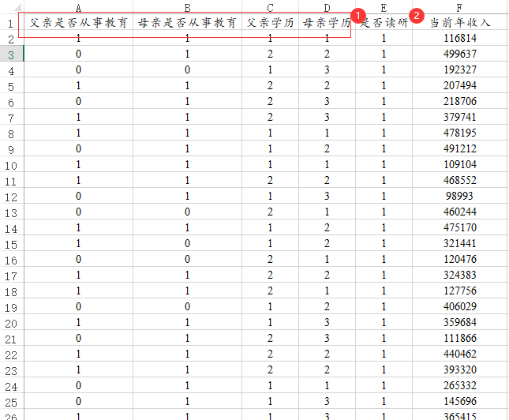Select the income cell showing 98993
Screen dimensions: 509x420
click(459, 196)
